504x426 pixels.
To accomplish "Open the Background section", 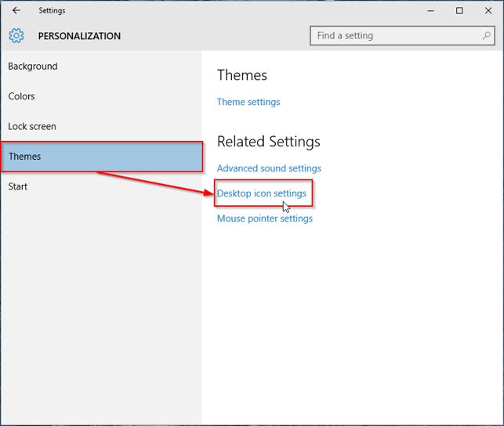I will [33, 67].
